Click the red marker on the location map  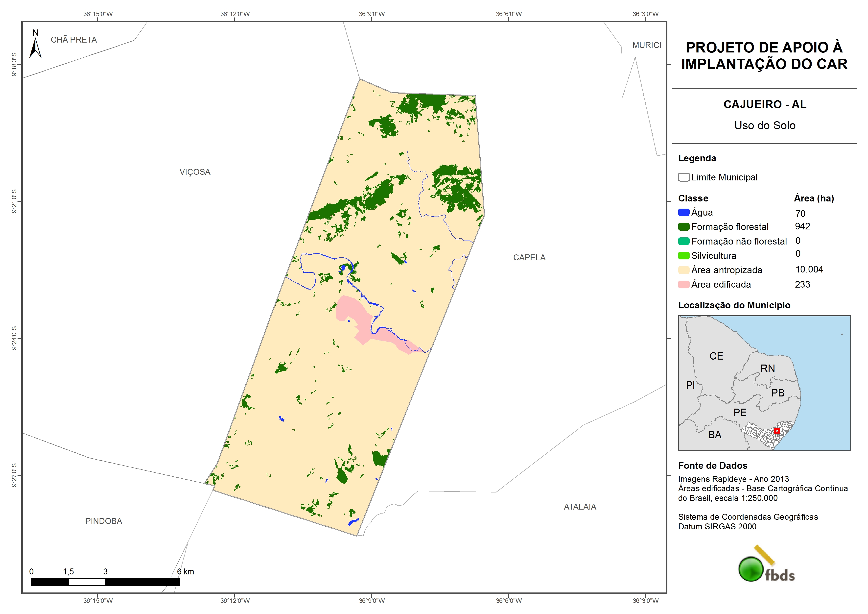tap(776, 431)
